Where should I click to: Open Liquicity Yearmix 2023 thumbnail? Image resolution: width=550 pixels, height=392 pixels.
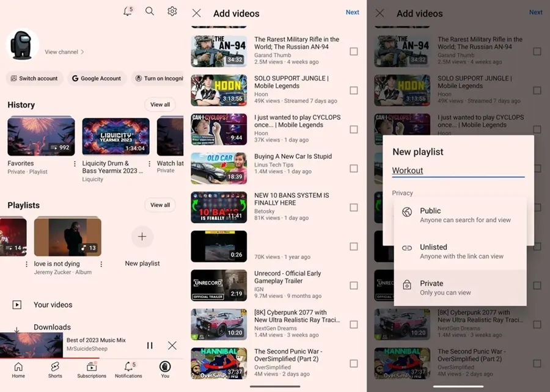(x=116, y=136)
